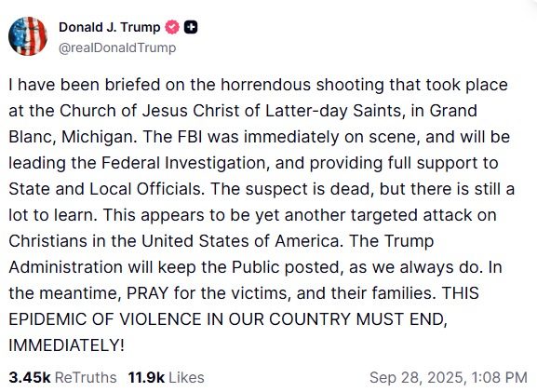Open the Sep 28, 2025 timestamp

coord(419,378)
